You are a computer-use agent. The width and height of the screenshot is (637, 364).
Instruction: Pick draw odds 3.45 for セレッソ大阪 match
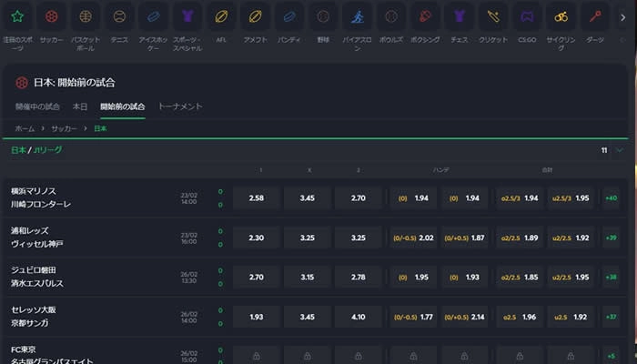point(308,317)
